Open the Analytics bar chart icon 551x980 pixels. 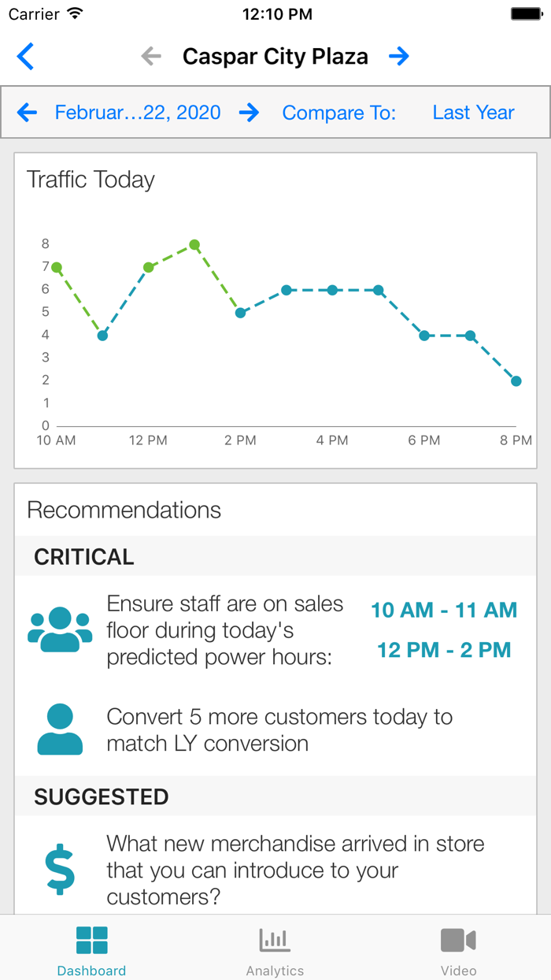[275, 939]
